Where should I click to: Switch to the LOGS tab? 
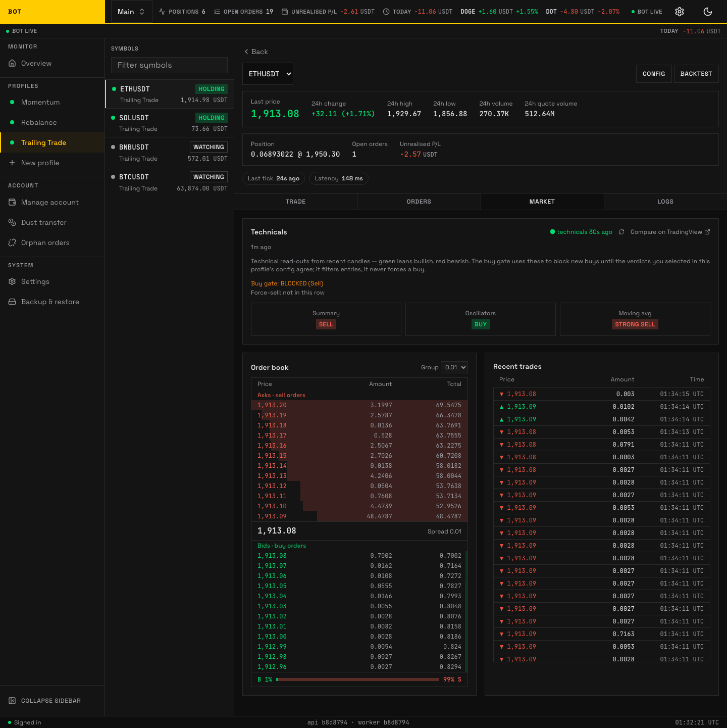point(665,202)
